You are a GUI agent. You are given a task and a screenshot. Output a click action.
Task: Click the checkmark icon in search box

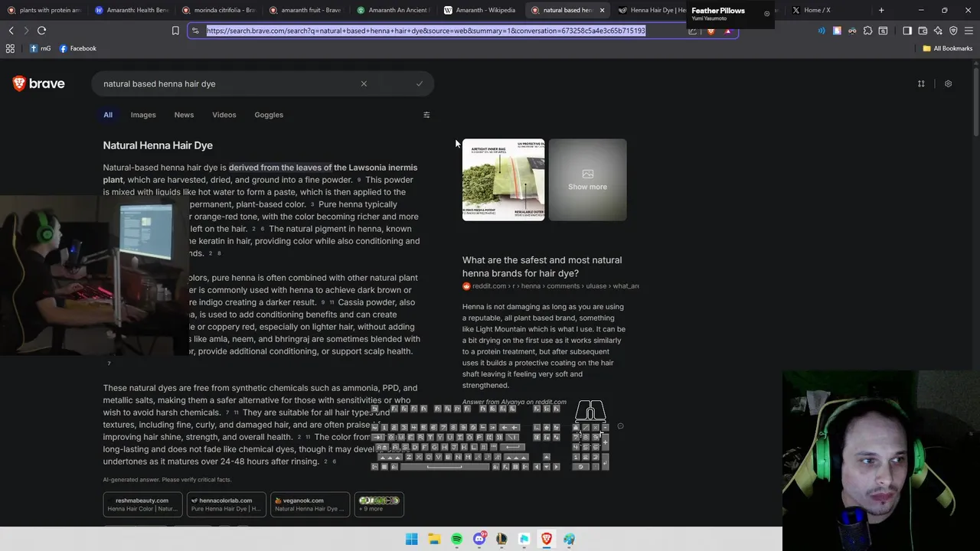pos(420,83)
